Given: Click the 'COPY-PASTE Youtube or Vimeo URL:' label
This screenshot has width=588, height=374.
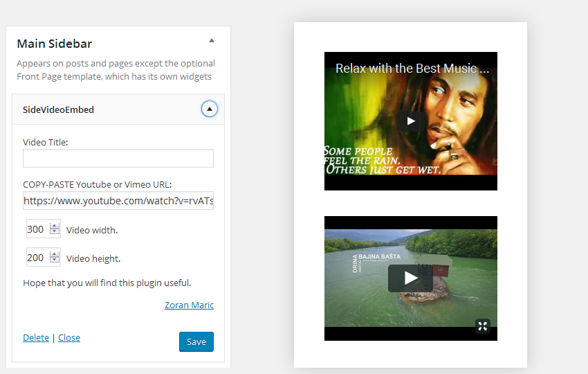Looking at the screenshot, I should click(97, 184).
